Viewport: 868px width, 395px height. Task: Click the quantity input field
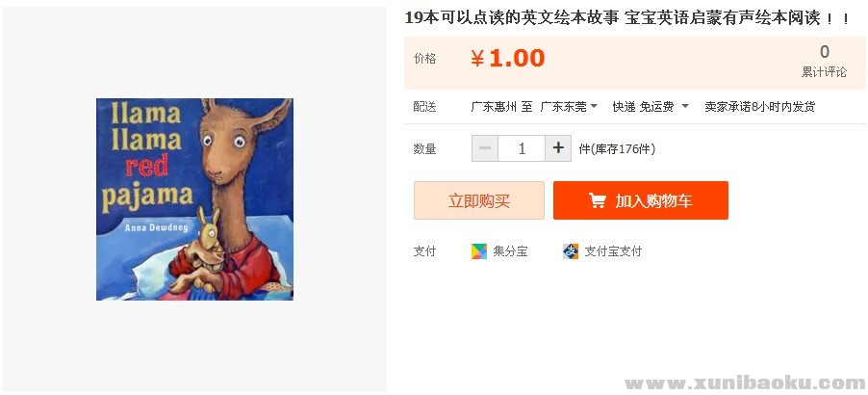pyautogui.click(x=522, y=148)
